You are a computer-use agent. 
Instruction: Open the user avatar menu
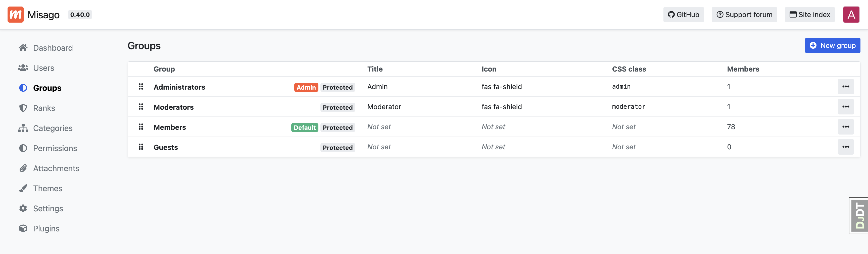point(851,15)
